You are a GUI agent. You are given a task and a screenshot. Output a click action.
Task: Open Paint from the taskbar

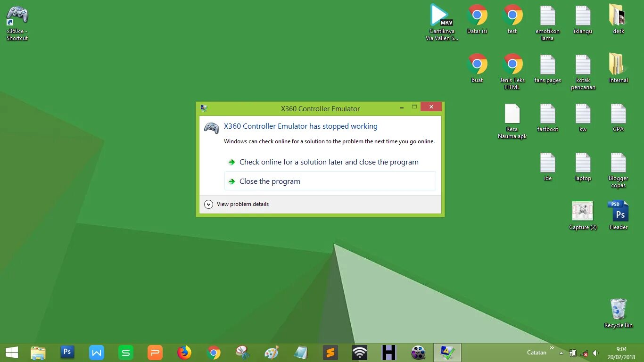[x=272, y=353]
